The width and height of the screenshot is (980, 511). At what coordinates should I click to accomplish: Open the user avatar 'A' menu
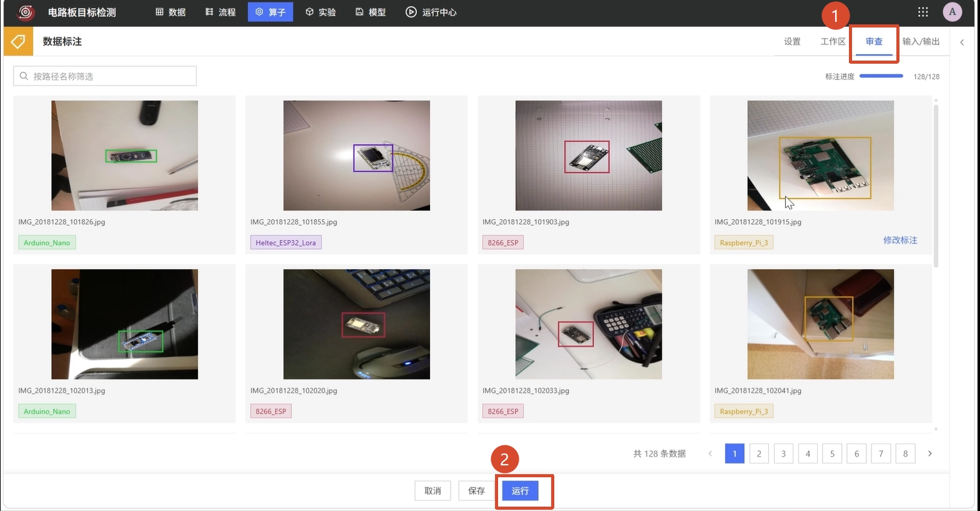click(952, 12)
